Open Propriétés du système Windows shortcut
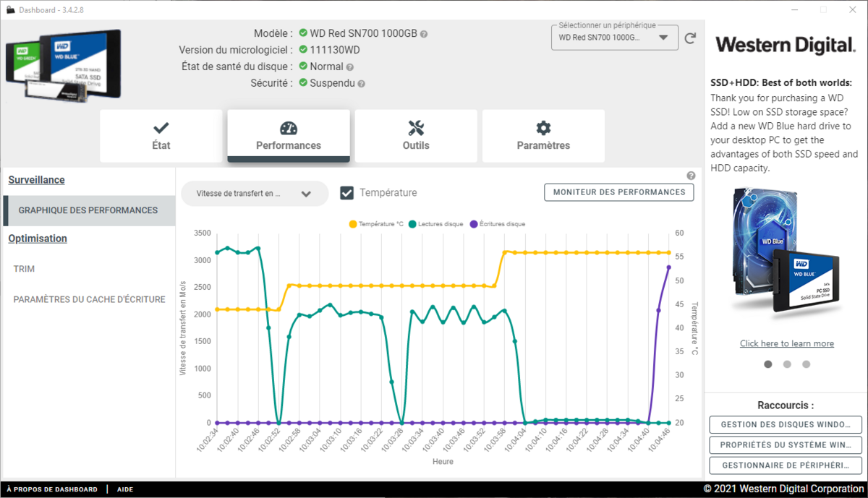 coord(786,445)
